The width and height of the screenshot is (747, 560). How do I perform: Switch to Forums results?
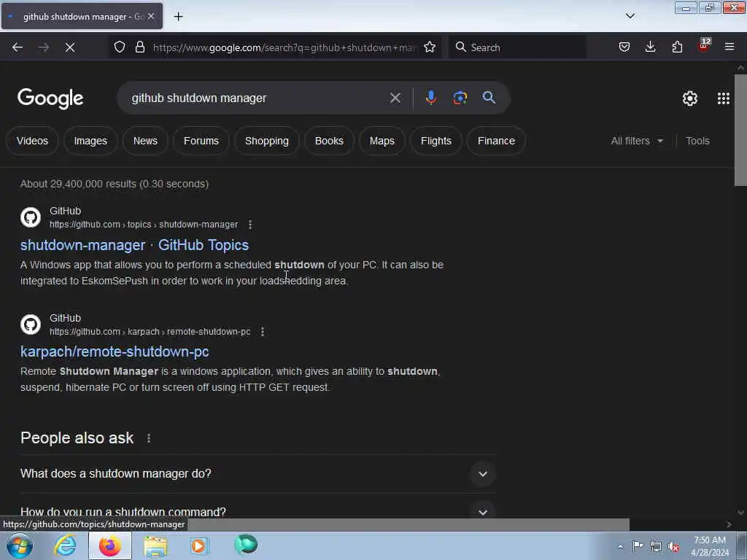click(201, 141)
